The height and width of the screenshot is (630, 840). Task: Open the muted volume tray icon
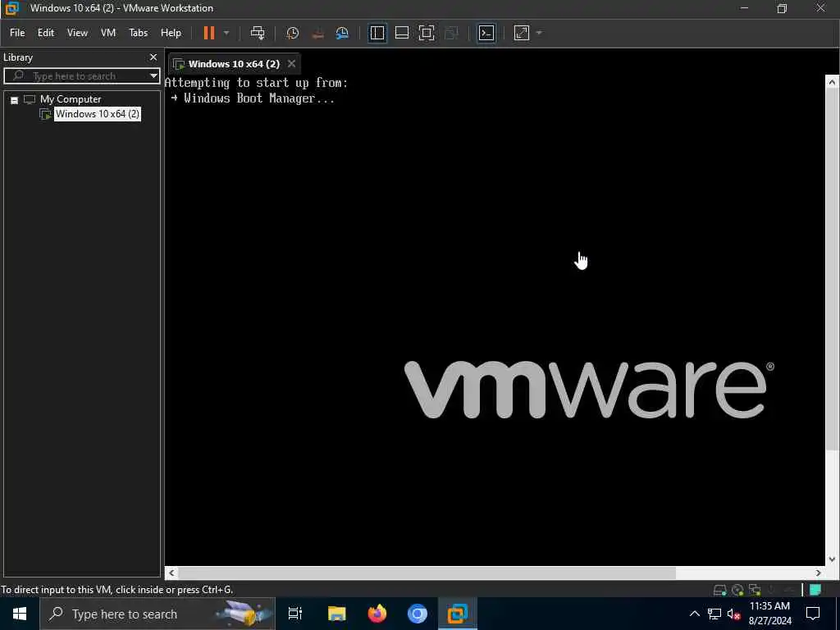(733, 614)
